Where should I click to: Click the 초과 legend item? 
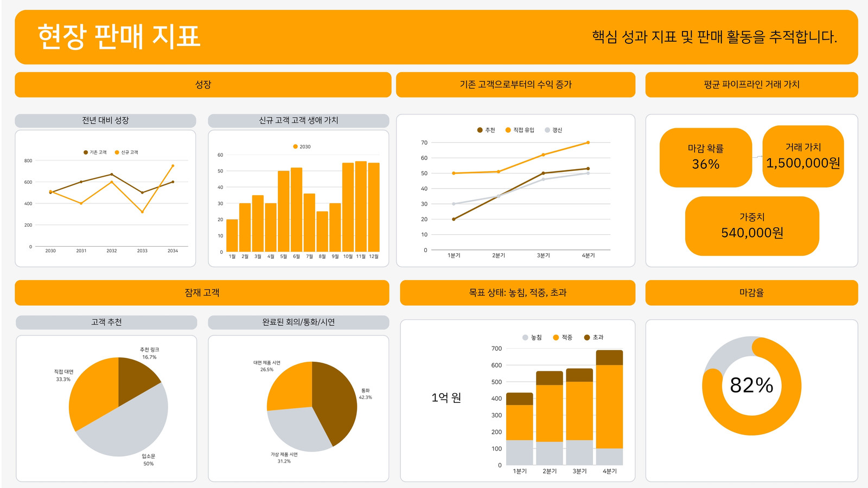[x=593, y=337]
